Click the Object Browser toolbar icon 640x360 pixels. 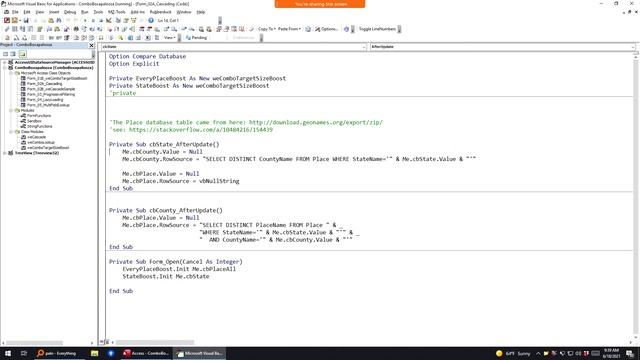(x=133, y=20)
